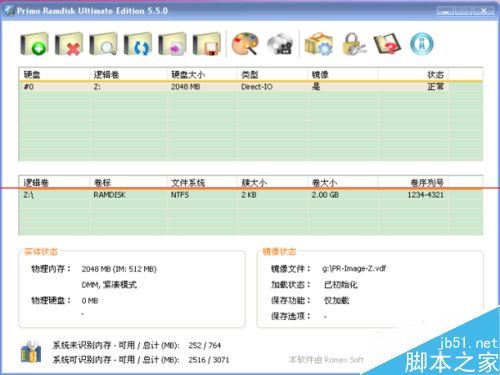Select the Z:\ volume row
The width and height of the screenshot is (500, 375).
[251, 195]
